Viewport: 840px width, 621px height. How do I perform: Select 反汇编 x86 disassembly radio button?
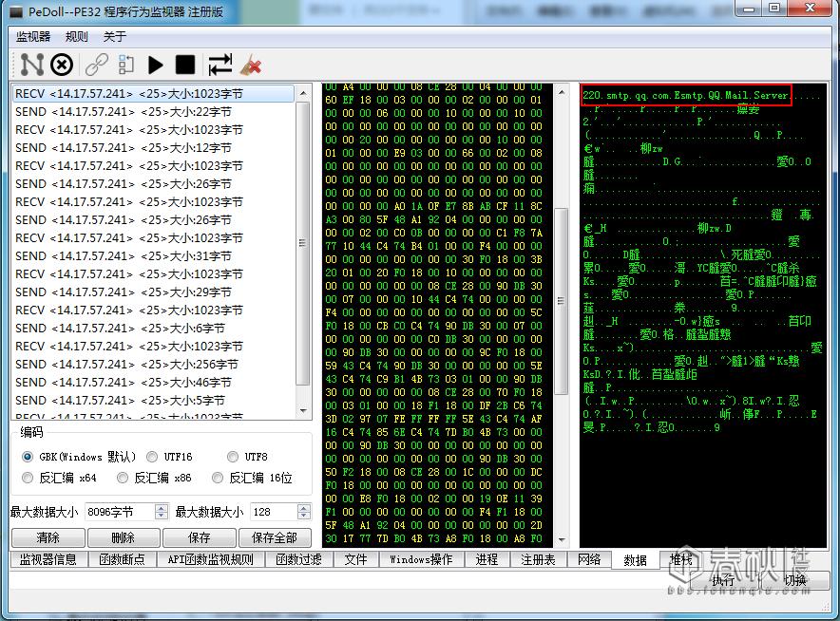(123, 478)
